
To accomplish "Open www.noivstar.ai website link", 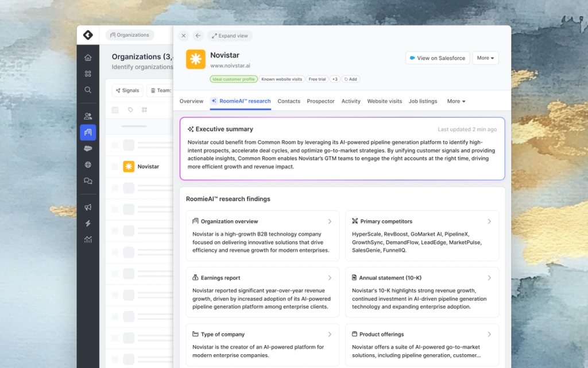I will [230, 66].
